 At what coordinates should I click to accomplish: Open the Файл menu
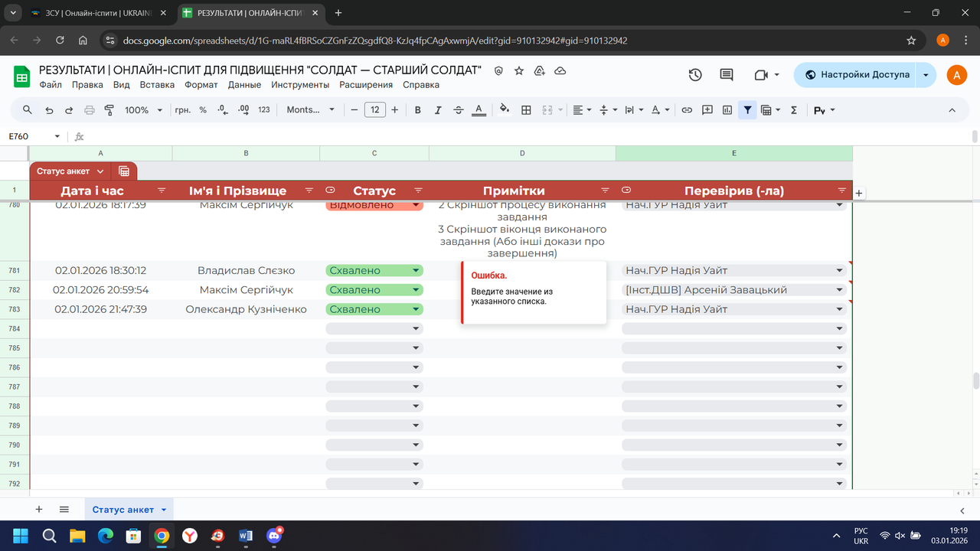(51, 85)
